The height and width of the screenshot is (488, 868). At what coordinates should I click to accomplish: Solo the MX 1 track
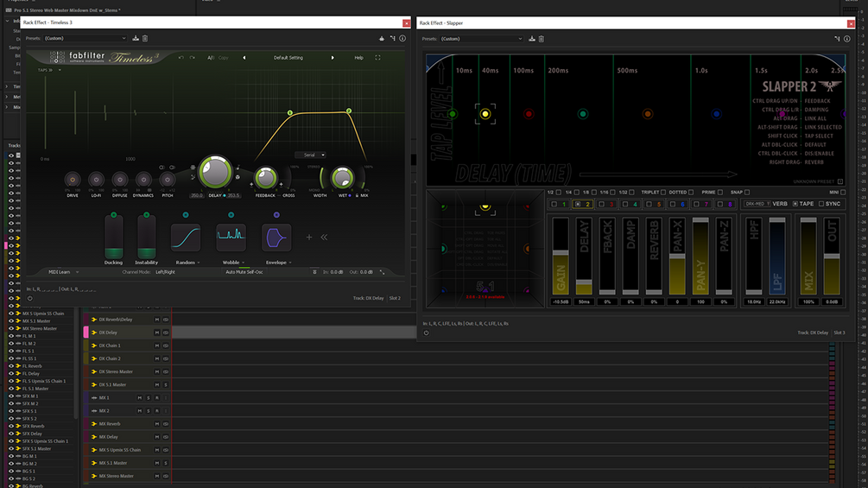tap(148, 398)
